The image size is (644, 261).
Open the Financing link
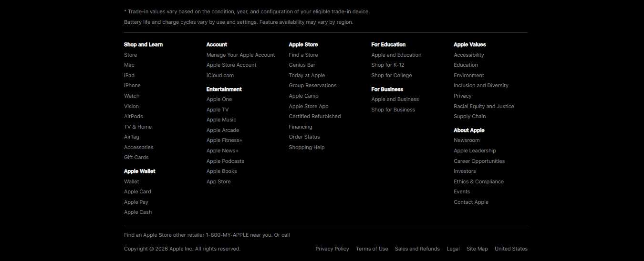[301, 127]
